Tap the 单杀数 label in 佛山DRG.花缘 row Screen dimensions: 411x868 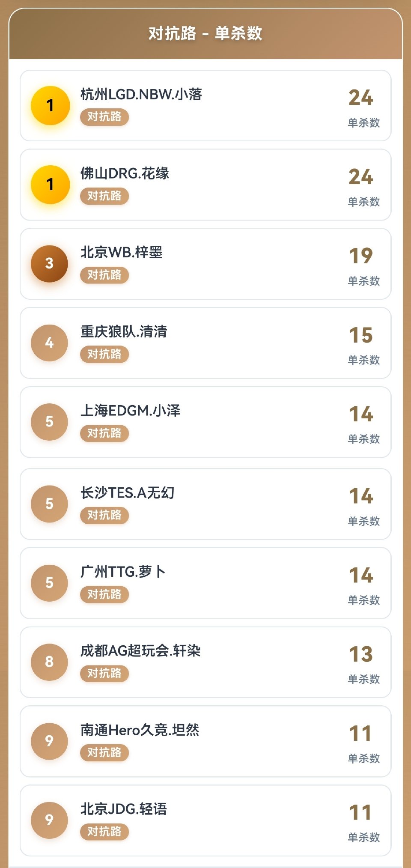[364, 202]
